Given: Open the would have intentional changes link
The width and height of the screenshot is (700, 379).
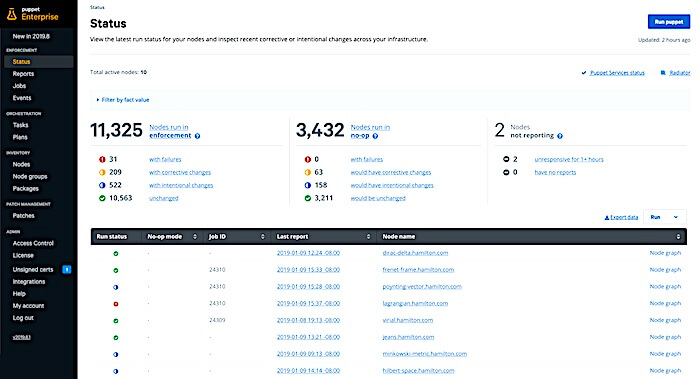Looking at the screenshot, I should tap(392, 185).
